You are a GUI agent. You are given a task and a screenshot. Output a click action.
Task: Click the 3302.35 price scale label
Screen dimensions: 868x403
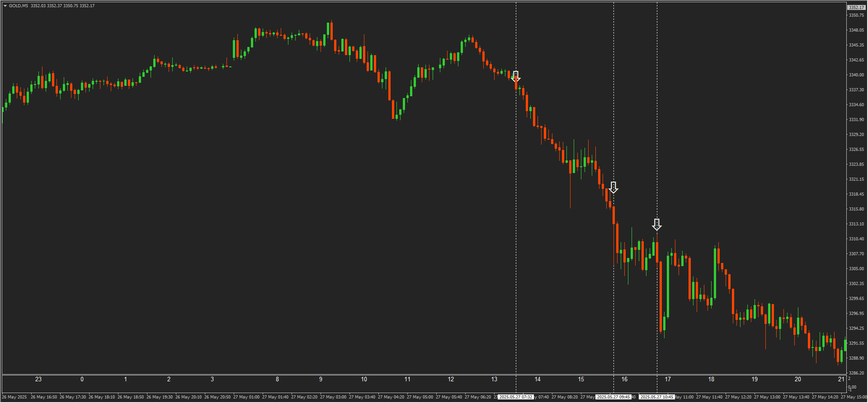(x=856, y=284)
